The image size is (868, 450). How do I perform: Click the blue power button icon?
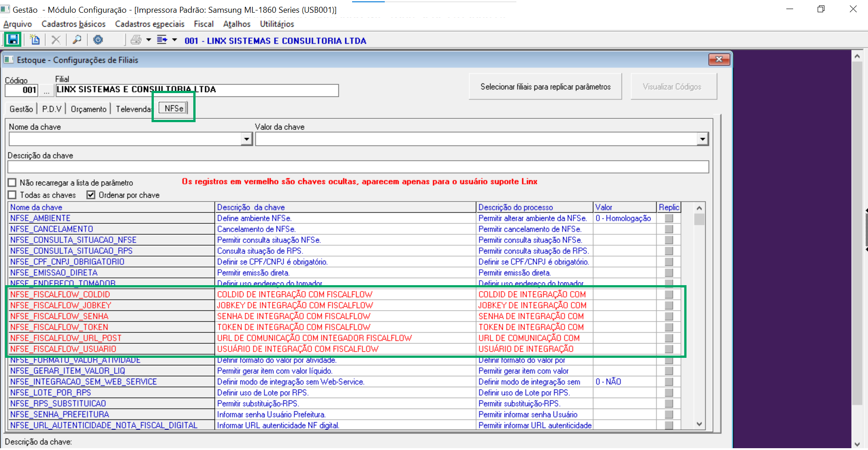pos(98,40)
